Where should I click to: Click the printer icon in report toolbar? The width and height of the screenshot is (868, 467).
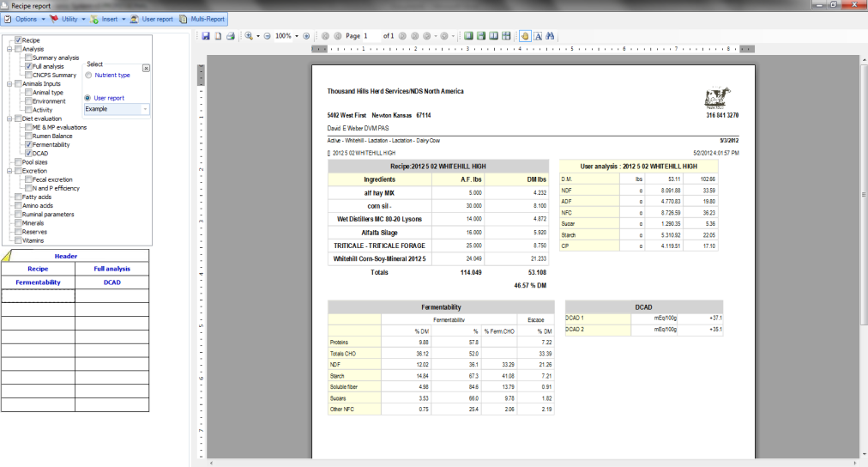[231, 36]
